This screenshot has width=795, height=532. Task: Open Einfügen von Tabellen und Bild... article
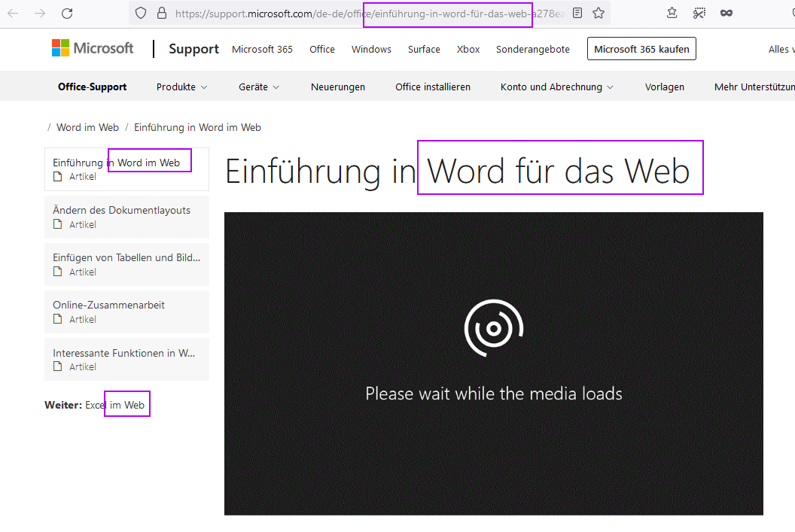point(126,264)
